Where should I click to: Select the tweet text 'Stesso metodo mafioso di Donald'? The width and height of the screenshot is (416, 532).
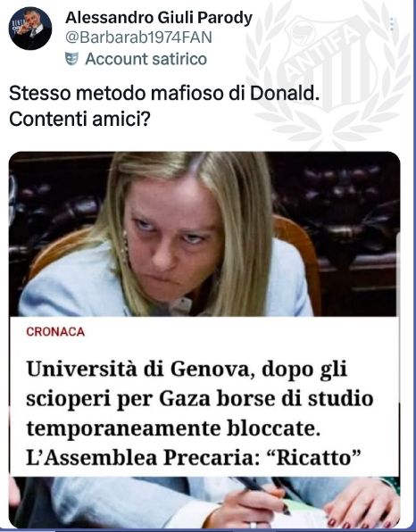click(164, 94)
